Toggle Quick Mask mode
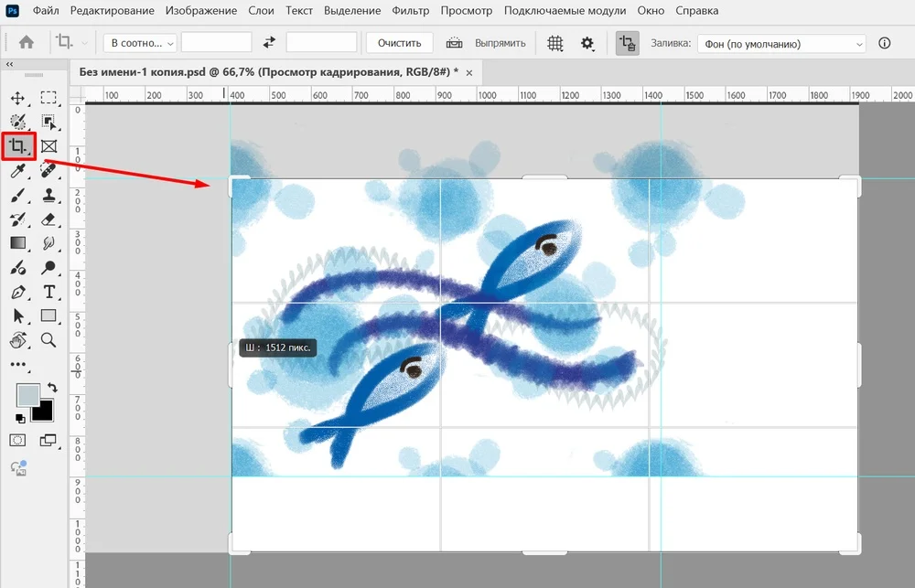The height and width of the screenshot is (588, 915). [17, 441]
